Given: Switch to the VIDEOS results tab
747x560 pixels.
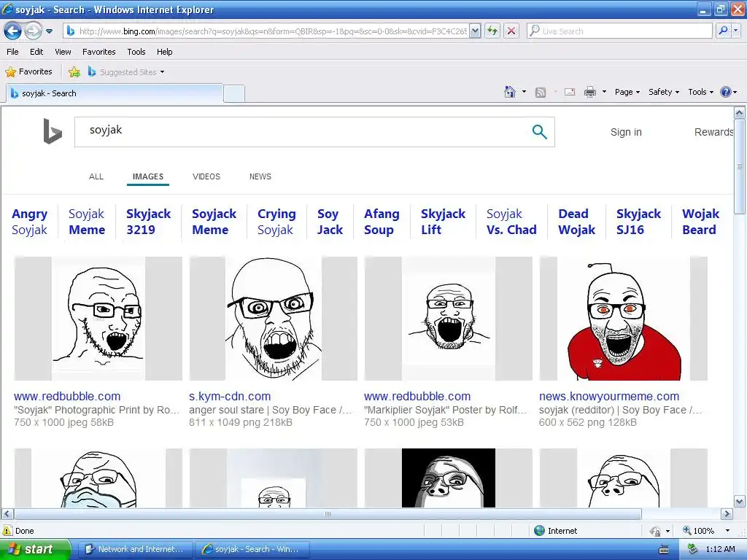Looking at the screenshot, I should pos(206,176).
